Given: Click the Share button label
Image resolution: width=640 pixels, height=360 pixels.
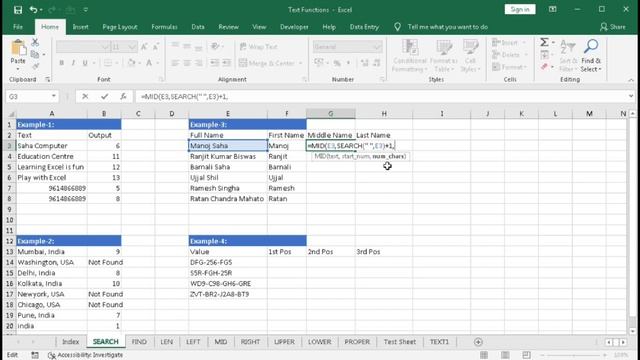Looking at the screenshot, I should point(618,27).
